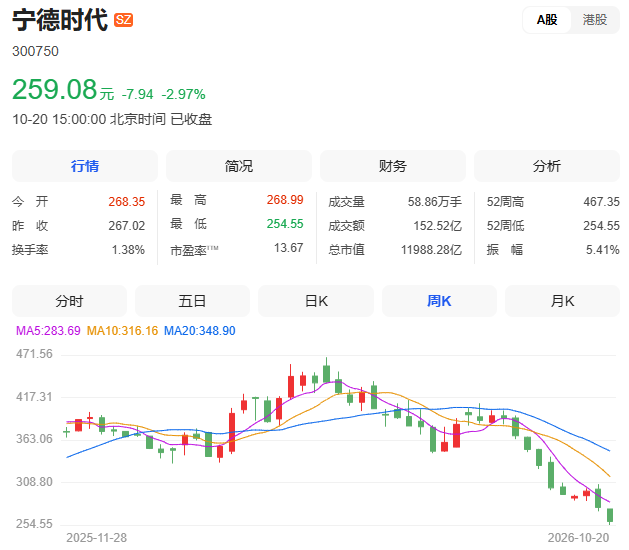
Task: Click the y-axis label 471.56
Action: pos(34,354)
